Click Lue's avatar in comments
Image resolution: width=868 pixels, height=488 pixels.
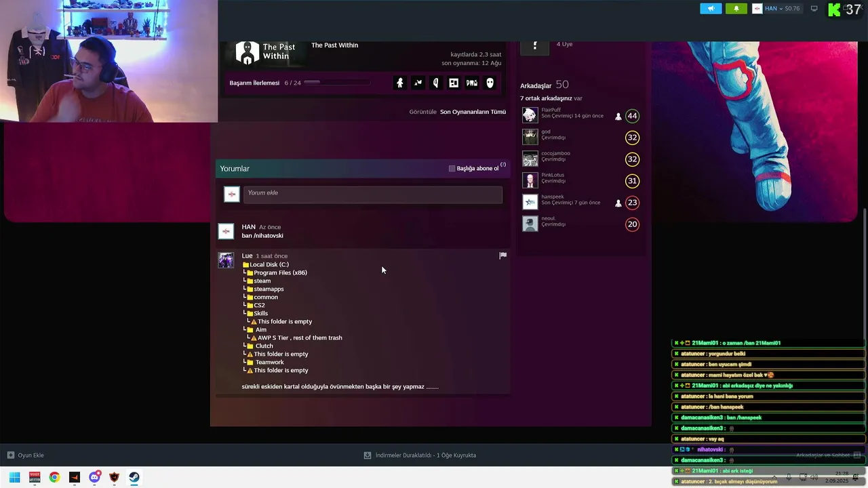pos(226,260)
